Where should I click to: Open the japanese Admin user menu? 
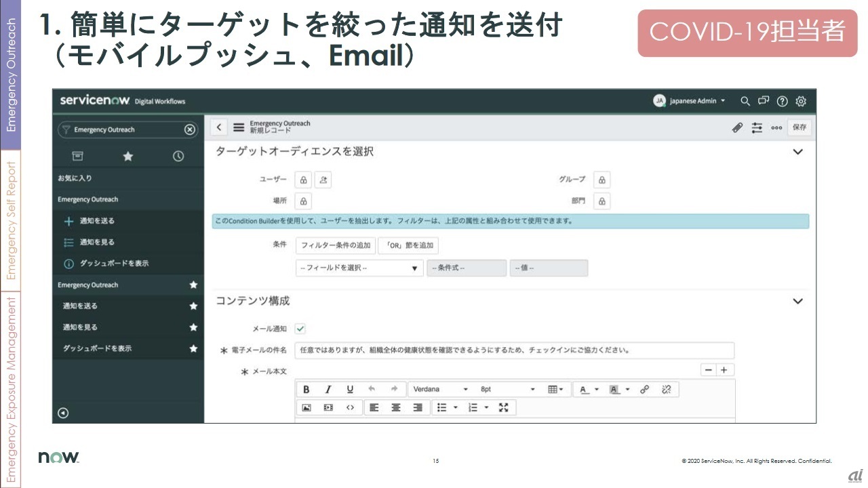[x=689, y=101]
